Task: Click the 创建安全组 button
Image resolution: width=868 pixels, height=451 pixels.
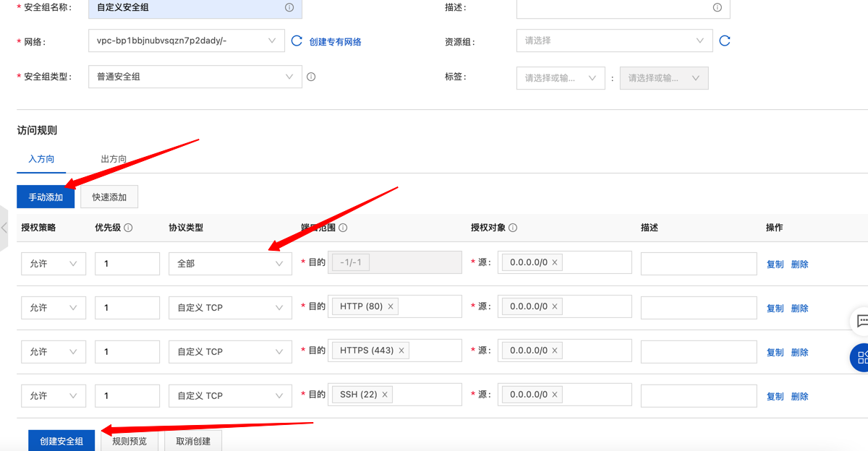Action: (61, 441)
